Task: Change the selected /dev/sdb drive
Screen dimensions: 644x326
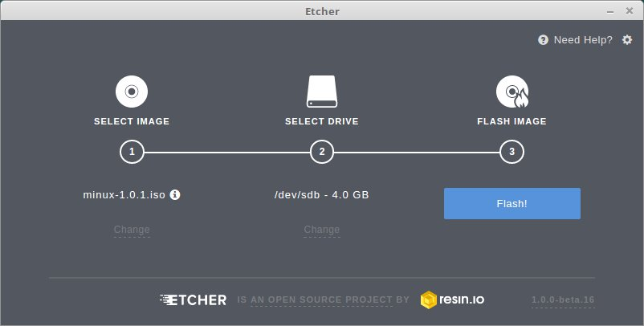Action: click(x=321, y=230)
